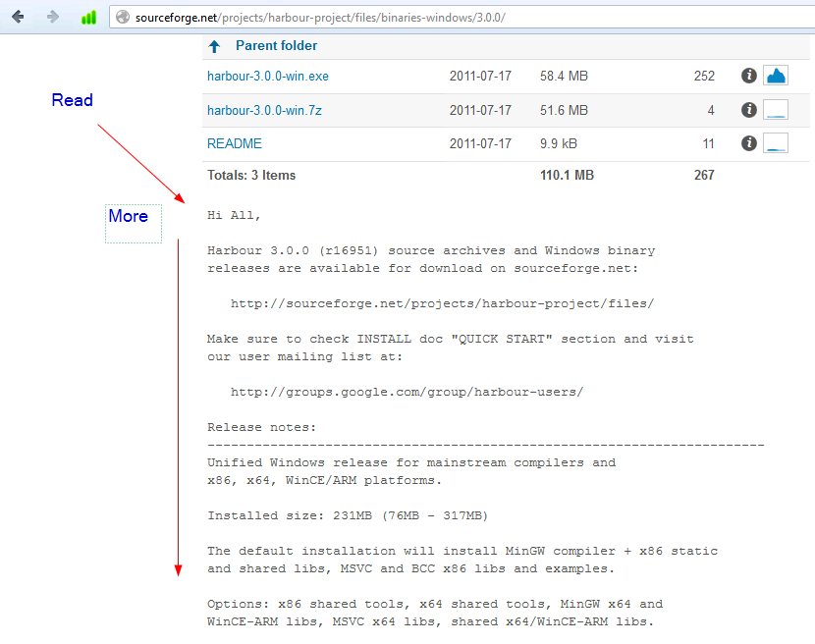
Task: Download harbour-3.0.0-win.exe
Action: [268, 76]
